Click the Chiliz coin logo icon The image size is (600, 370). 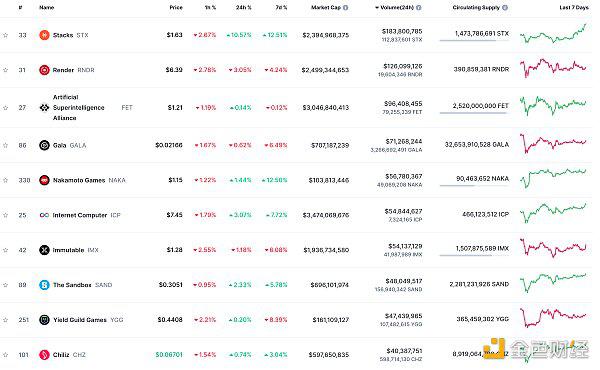pyautogui.click(x=44, y=355)
